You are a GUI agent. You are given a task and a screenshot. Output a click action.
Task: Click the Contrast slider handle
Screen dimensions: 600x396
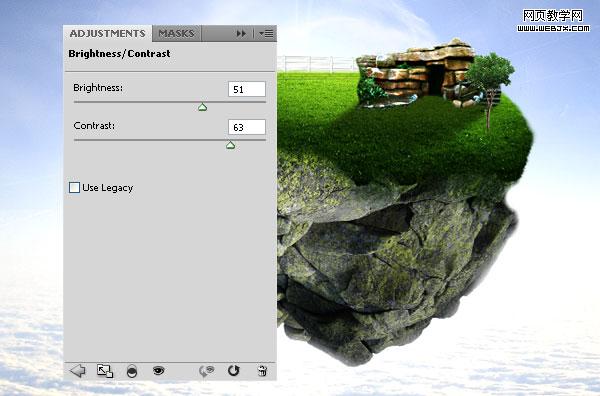pos(230,145)
